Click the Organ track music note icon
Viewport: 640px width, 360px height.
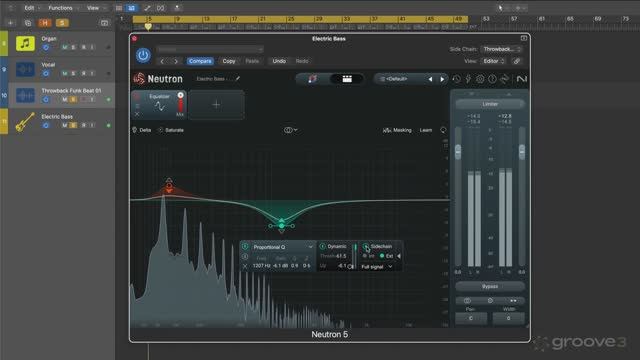(25, 43)
